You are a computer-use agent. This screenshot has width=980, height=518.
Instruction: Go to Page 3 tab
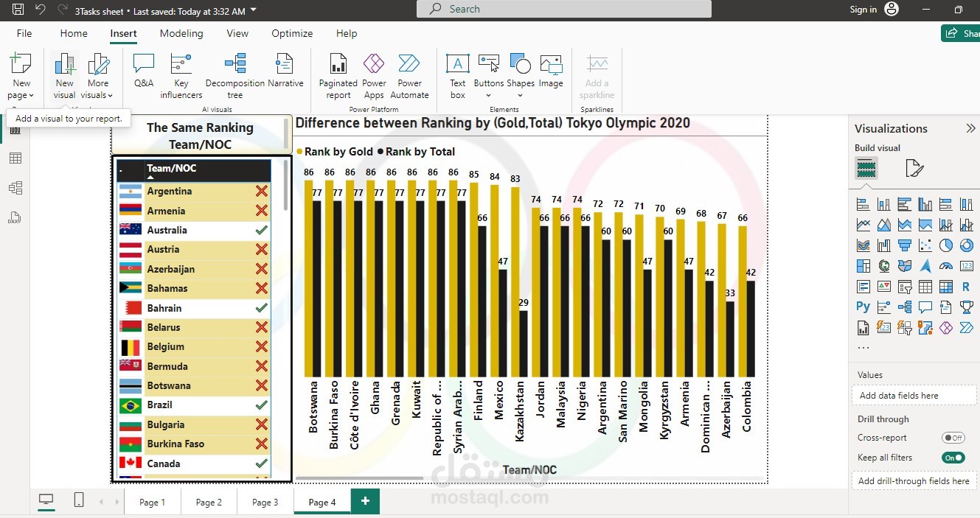tap(265, 502)
